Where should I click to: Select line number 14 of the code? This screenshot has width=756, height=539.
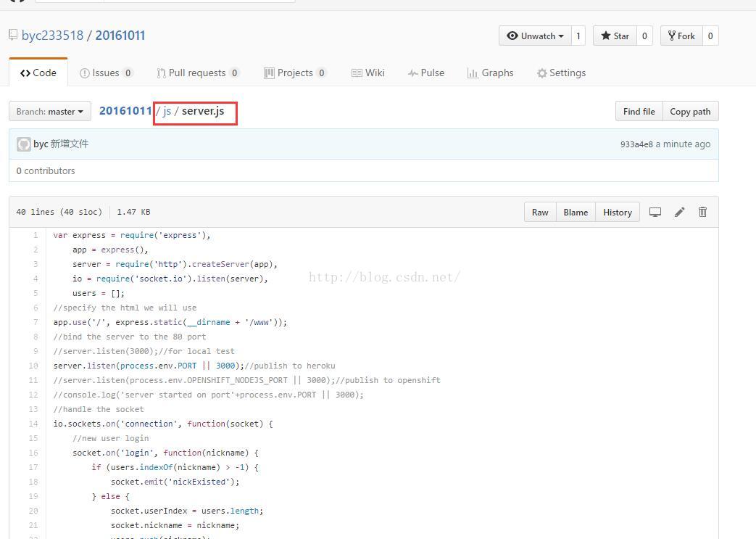point(33,424)
